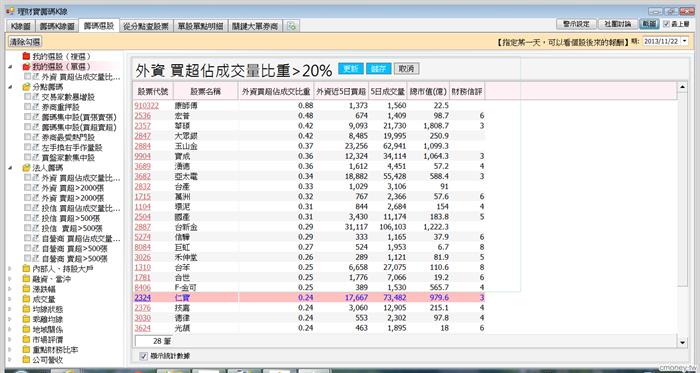The height and width of the screenshot is (373, 700).
Task: Click the 乖離均線 folder icon
Action: tap(26, 319)
